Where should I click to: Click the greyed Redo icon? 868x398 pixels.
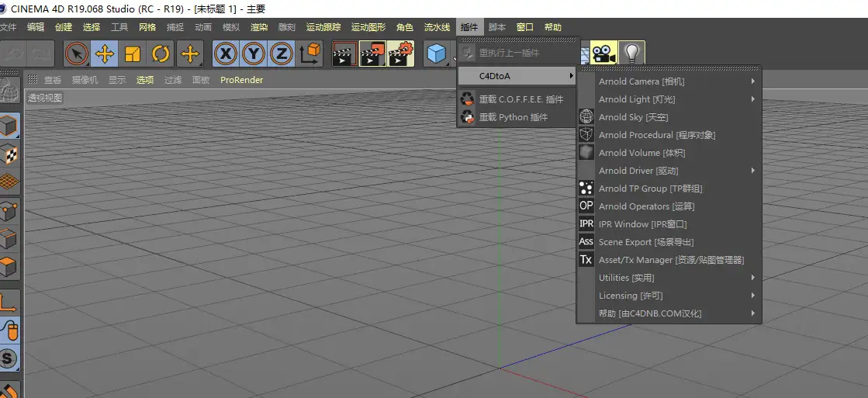click(40, 54)
